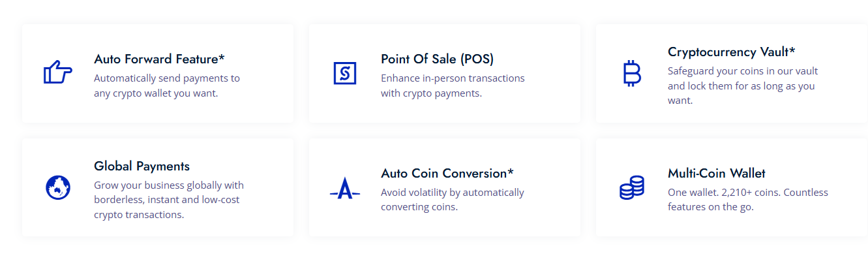Click the 'Safeguard your coins in our vault' description

tap(743, 86)
